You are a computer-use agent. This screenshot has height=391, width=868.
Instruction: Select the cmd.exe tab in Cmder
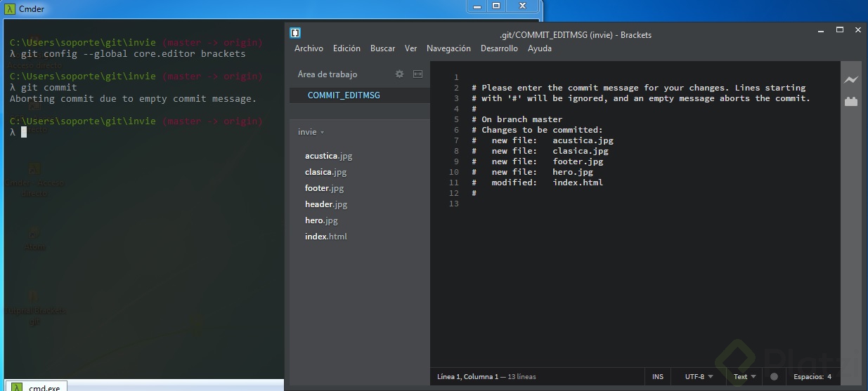click(x=37, y=386)
